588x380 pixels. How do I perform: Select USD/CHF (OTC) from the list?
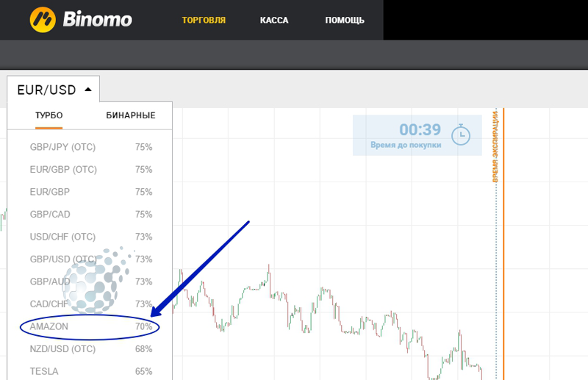pos(90,237)
